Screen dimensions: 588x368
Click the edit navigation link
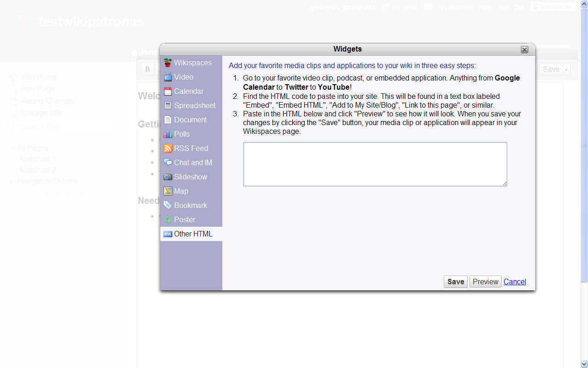click(64, 192)
